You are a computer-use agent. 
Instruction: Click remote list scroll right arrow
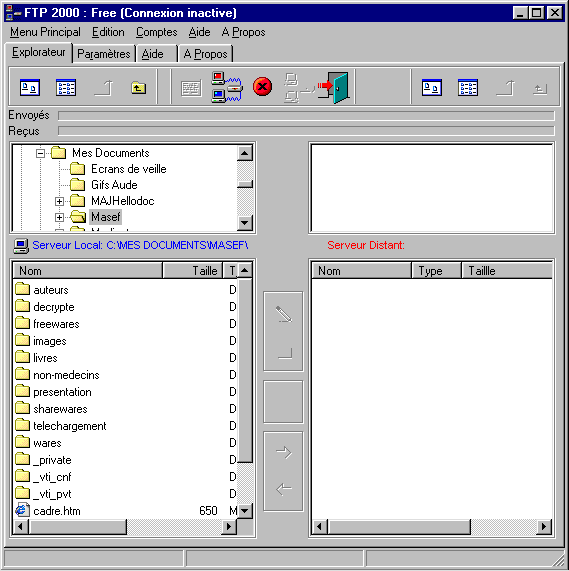pyautogui.click(x=544, y=527)
